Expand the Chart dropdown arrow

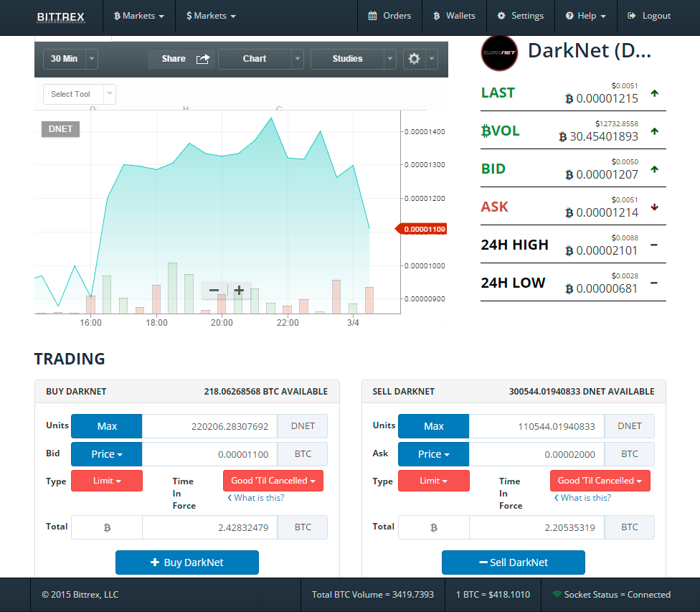click(298, 59)
